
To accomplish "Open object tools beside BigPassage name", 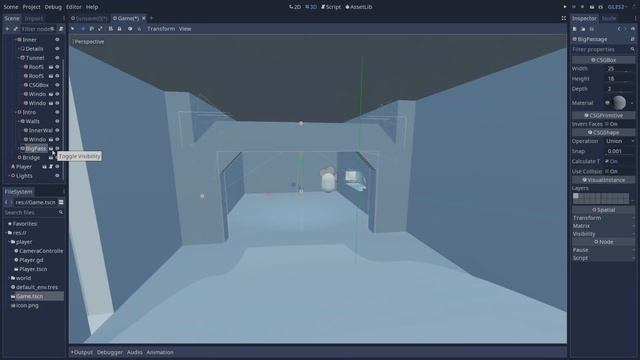I will pos(632,39).
